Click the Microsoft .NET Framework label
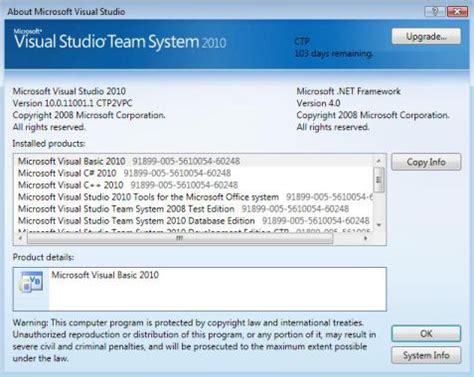The width and height of the screenshot is (474, 377). point(349,91)
